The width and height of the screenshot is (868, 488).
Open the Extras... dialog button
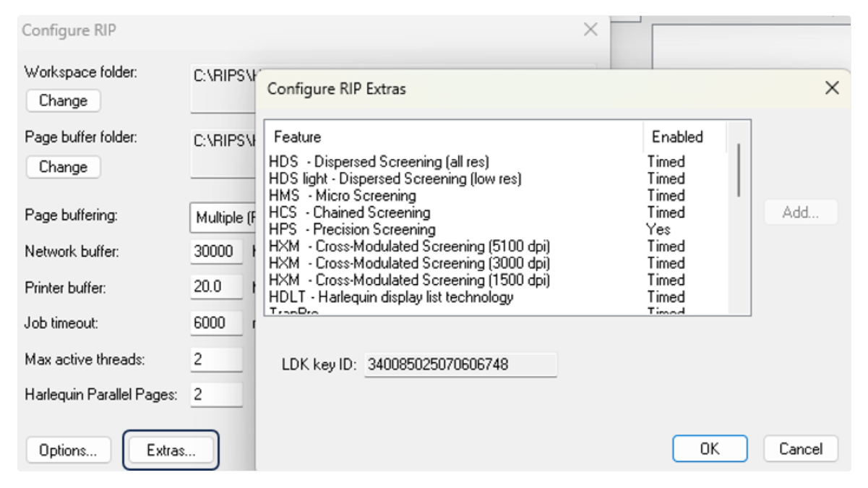171,450
